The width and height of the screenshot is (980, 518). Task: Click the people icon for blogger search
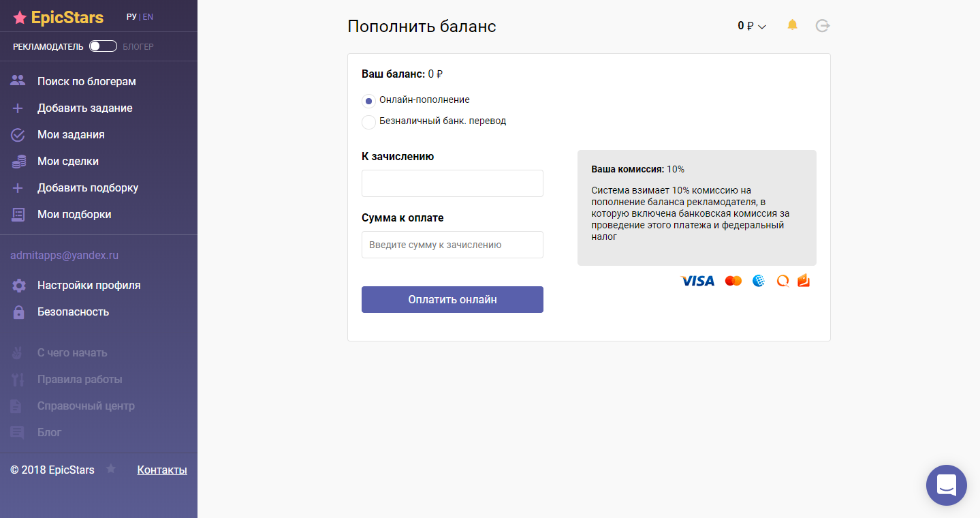coord(18,81)
